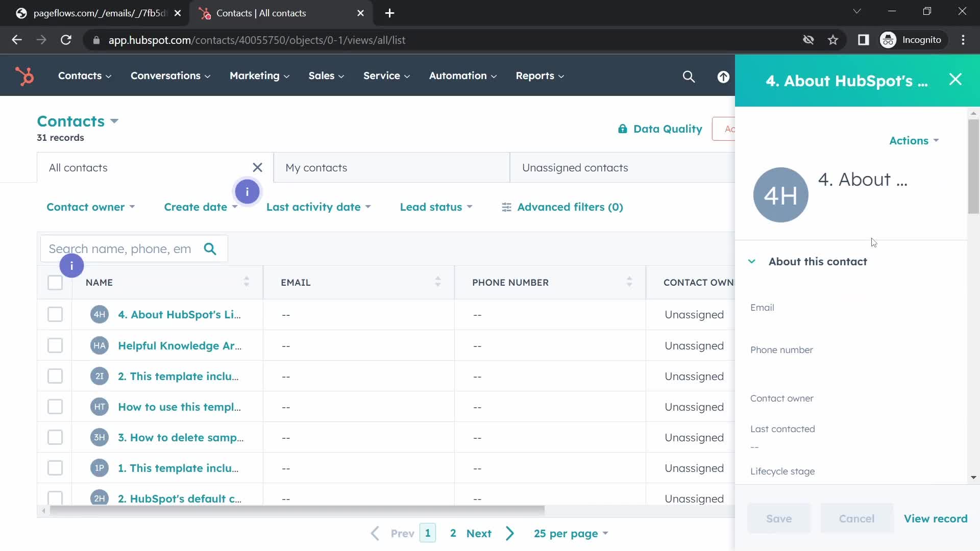Go to page 2 of contacts
This screenshot has height=551, width=980.
(453, 534)
